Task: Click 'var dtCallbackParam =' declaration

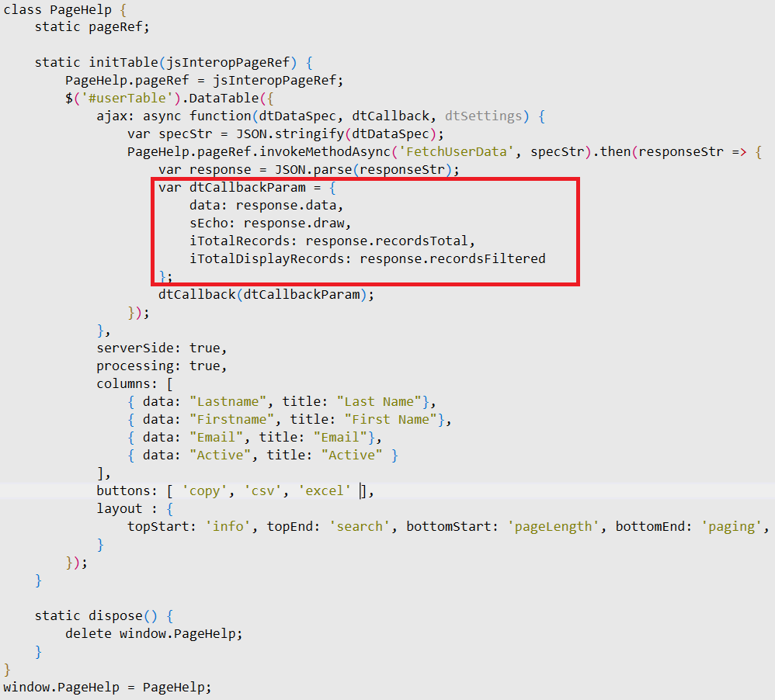Action: [240, 188]
